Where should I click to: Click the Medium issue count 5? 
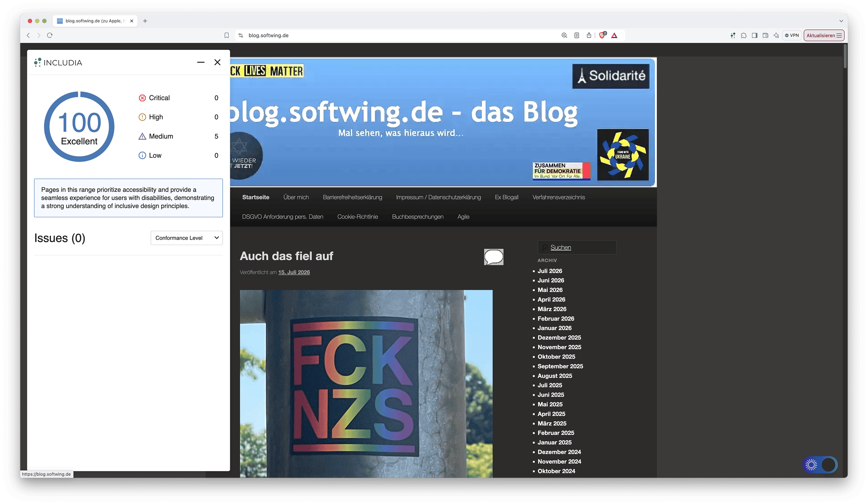tap(216, 136)
